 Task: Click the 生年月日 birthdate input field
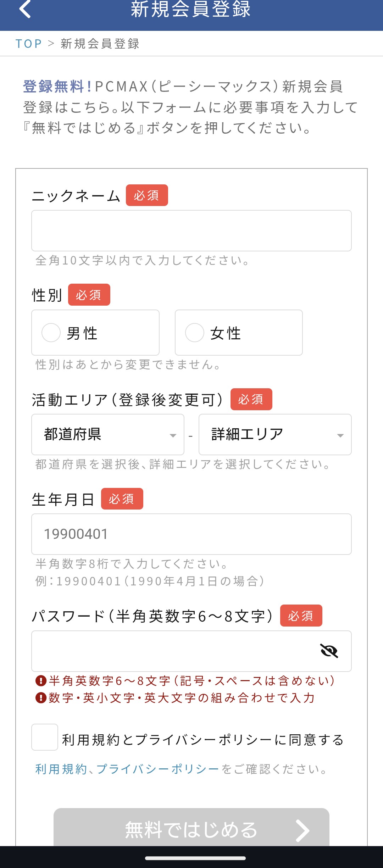click(191, 534)
